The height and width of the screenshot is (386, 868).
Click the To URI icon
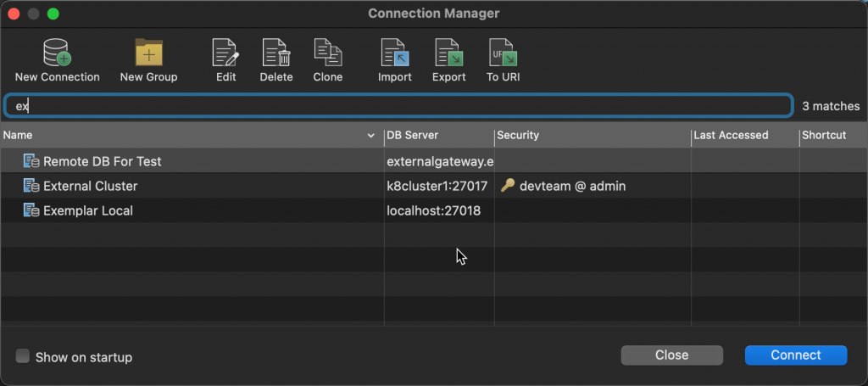click(x=503, y=53)
